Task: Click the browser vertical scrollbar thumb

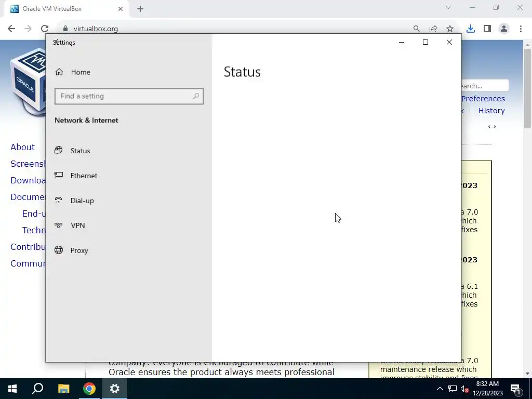Action: pyautogui.click(x=527, y=88)
